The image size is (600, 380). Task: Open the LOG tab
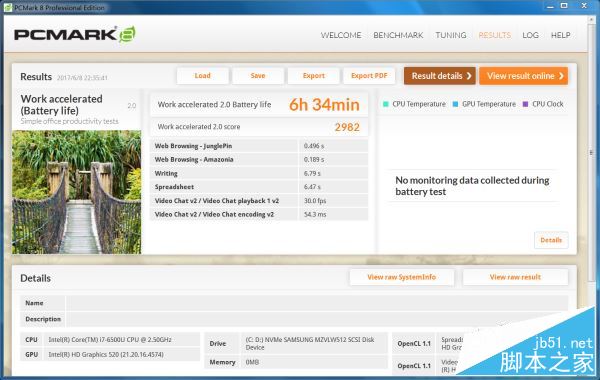[x=530, y=35]
